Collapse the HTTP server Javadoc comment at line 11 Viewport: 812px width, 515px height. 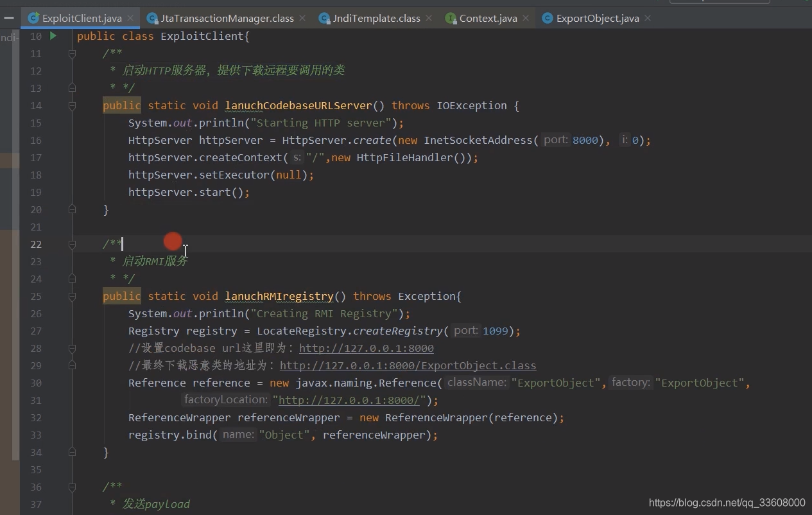click(x=72, y=54)
